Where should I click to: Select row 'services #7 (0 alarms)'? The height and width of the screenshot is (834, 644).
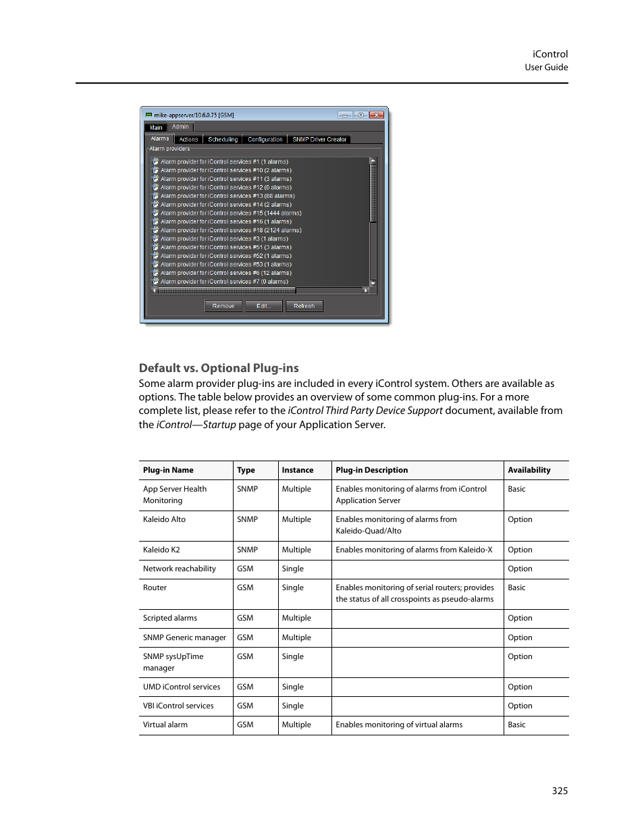(260, 282)
